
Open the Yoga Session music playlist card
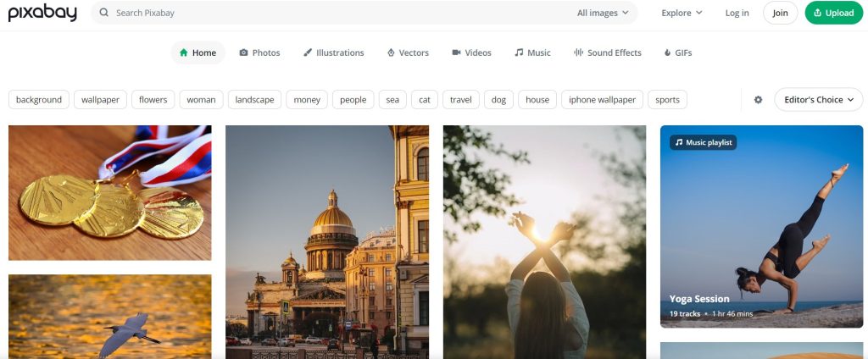click(x=762, y=226)
